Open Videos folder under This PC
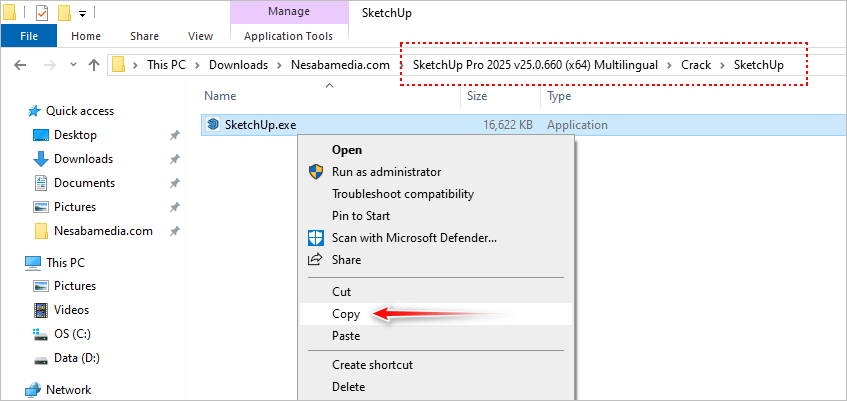 tap(41, 310)
